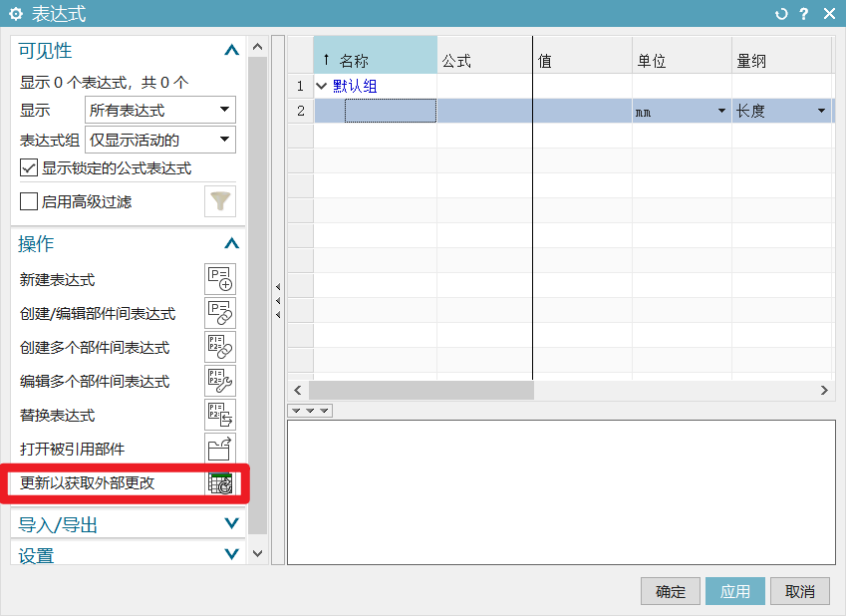Collapse the 默认组 tree row
This screenshot has width=846, height=616.
click(x=321, y=86)
